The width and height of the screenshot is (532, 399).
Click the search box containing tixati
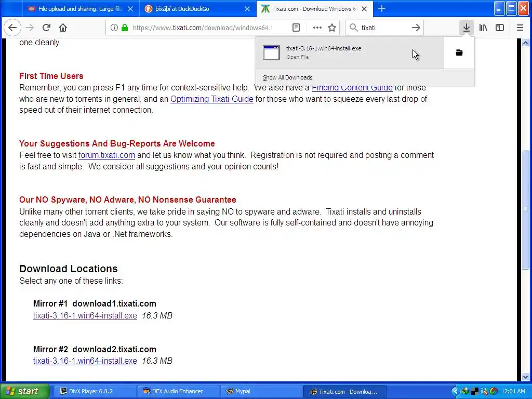coord(383,28)
